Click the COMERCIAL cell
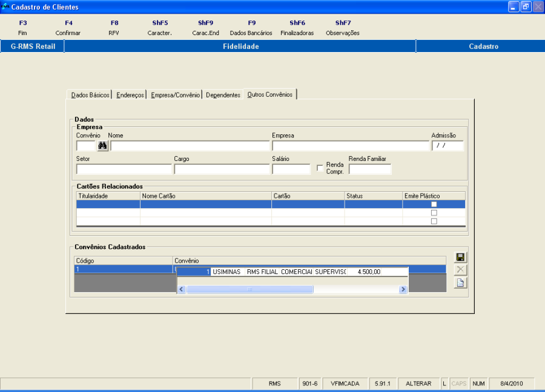Screen dimensions: 545x392 pos(296,272)
